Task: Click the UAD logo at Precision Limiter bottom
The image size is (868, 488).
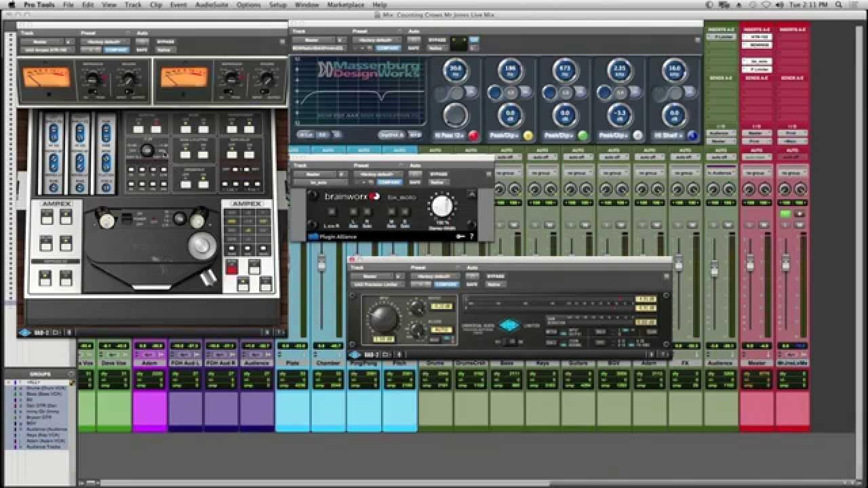Action: pos(355,354)
